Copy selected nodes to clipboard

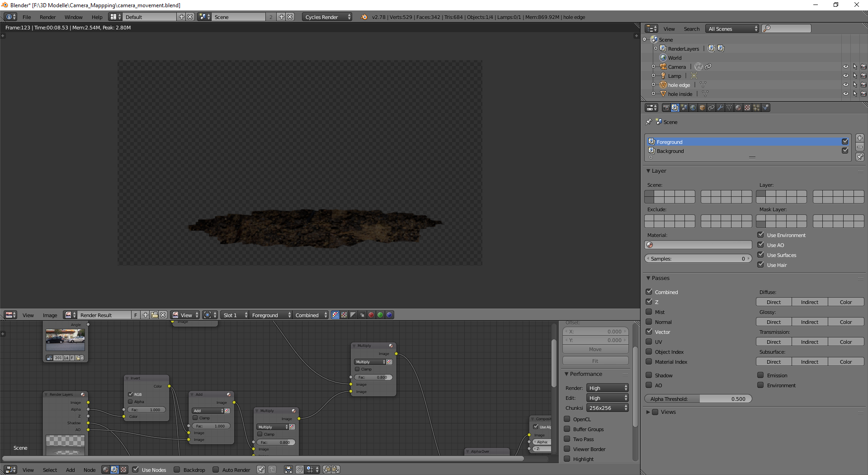click(327, 470)
